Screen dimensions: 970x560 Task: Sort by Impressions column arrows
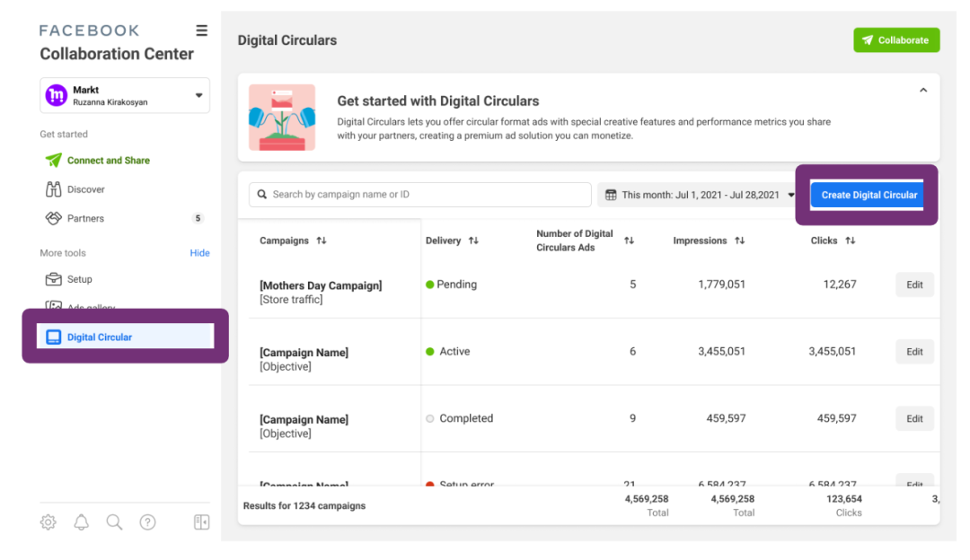point(739,241)
